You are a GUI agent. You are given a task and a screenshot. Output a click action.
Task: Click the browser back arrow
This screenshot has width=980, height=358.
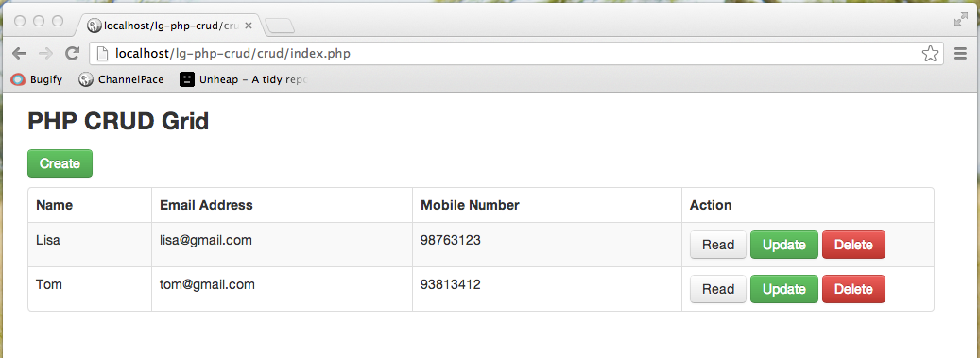[x=20, y=54]
